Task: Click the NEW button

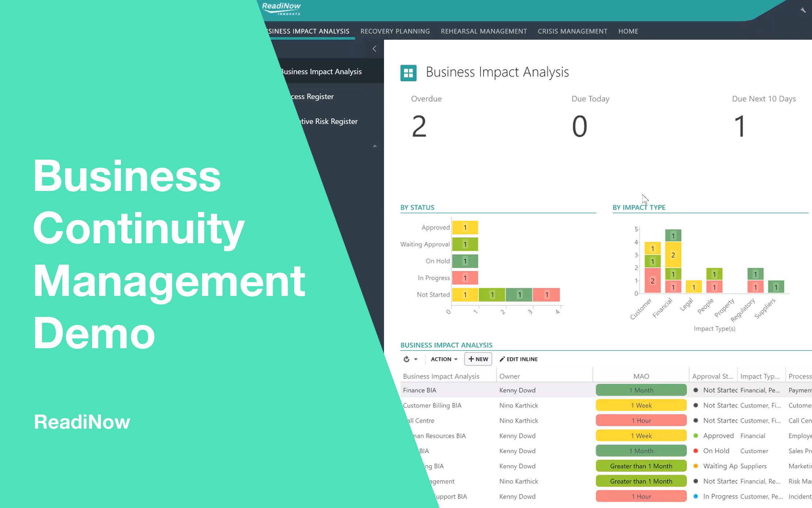Action: point(478,359)
